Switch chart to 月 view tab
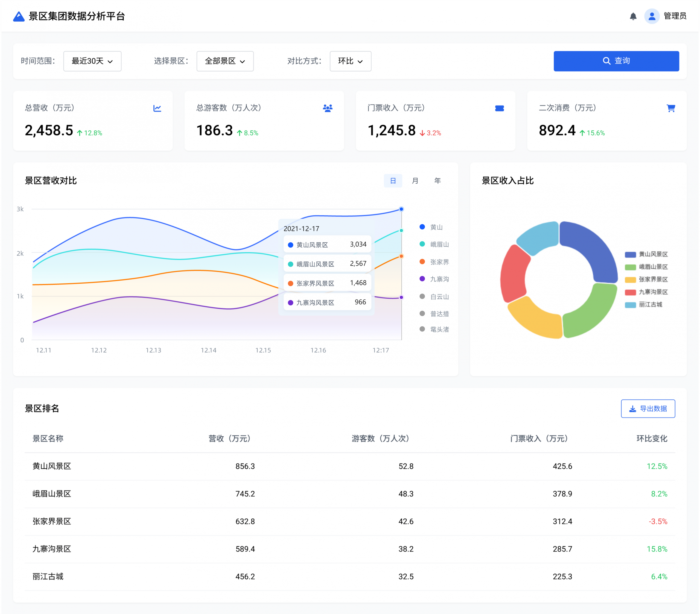The width and height of the screenshot is (700, 614). 415,180
